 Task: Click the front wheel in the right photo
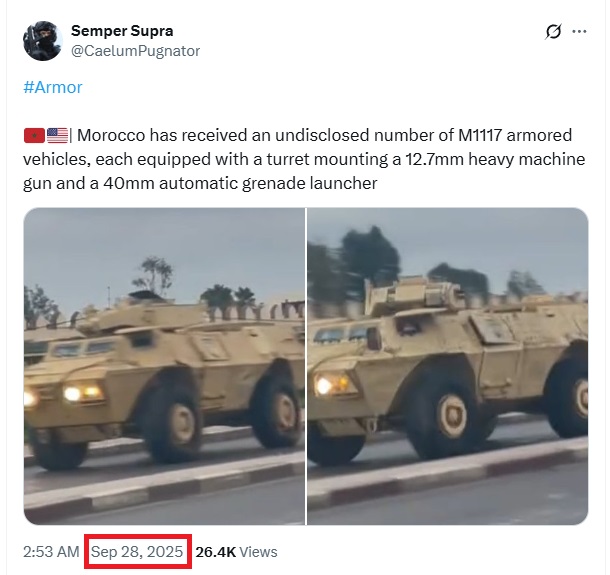point(450,417)
